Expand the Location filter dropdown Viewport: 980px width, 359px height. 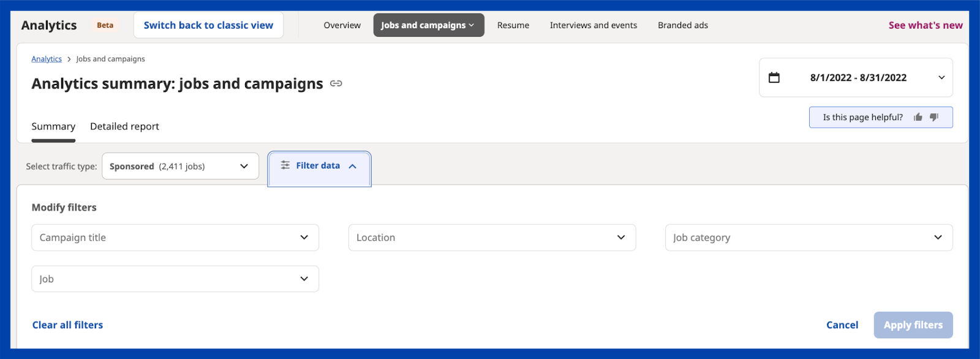pos(492,238)
